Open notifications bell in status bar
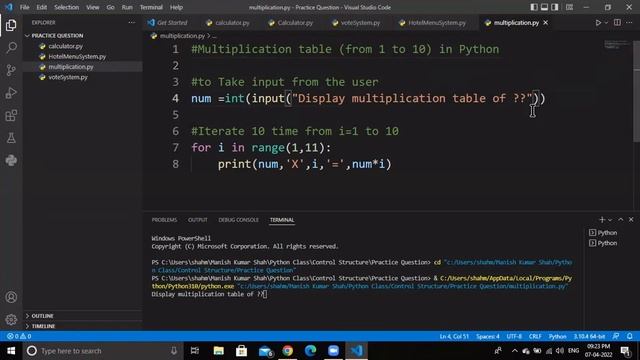Viewport: 640px width, 360px height. click(630, 336)
